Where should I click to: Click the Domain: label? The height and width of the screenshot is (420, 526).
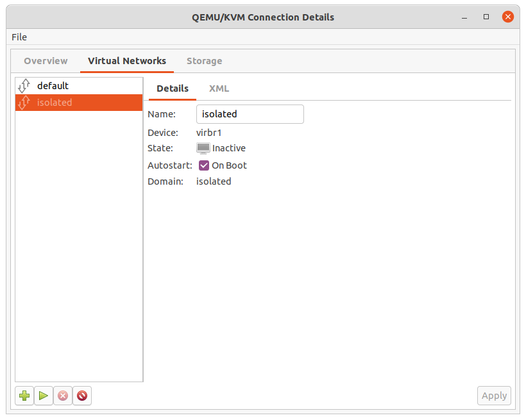click(x=165, y=181)
